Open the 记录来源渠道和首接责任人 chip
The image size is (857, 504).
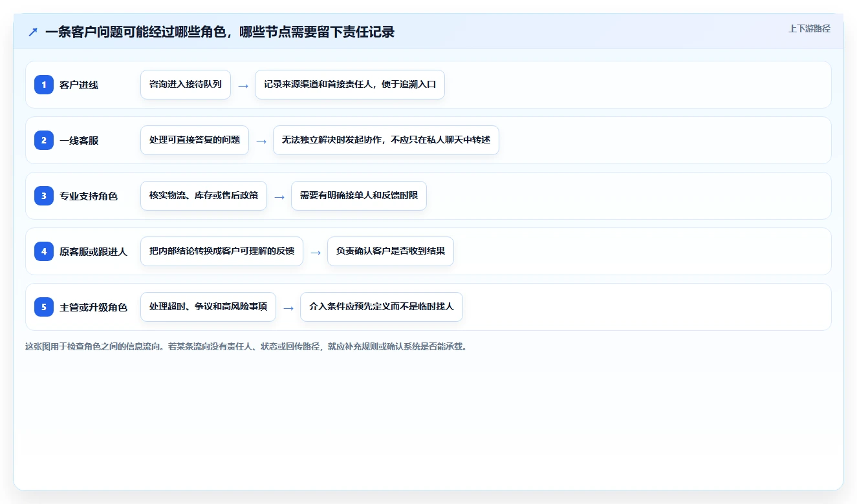click(x=350, y=85)
